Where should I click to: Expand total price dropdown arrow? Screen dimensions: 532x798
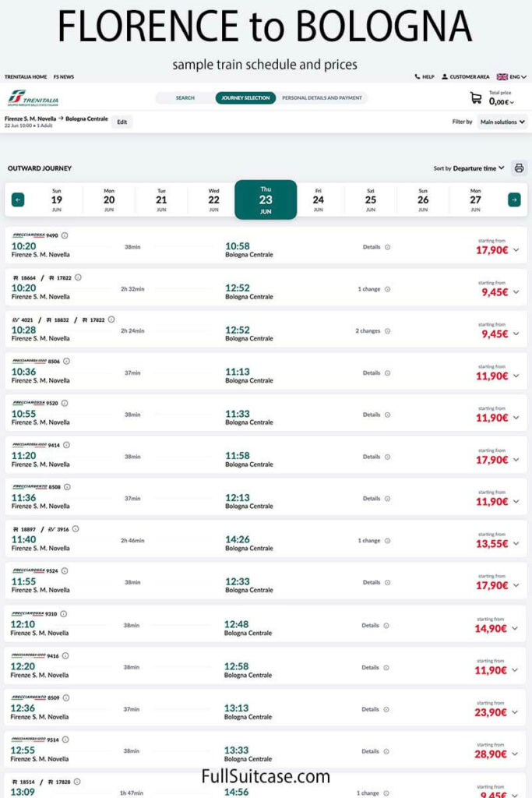512,102
